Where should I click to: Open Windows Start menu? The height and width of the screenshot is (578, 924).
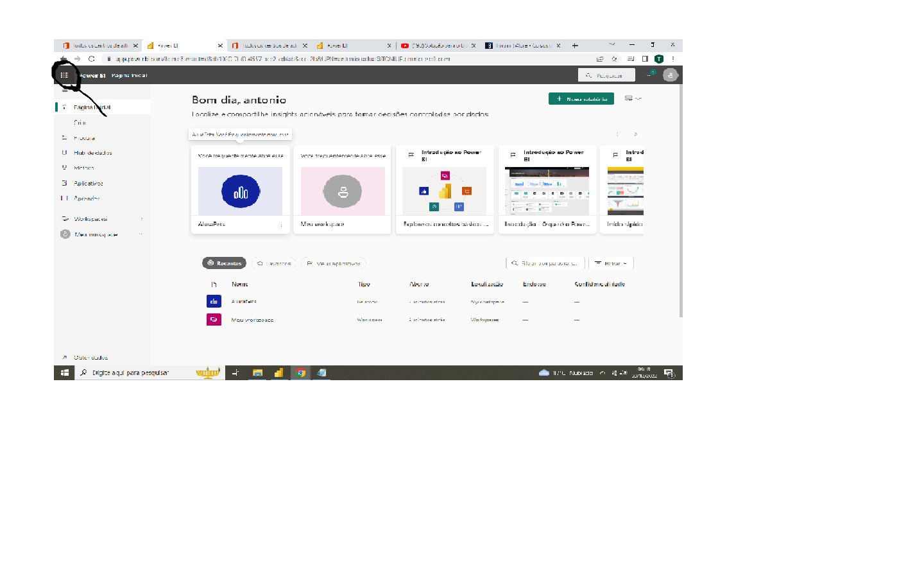pos(64,372)
